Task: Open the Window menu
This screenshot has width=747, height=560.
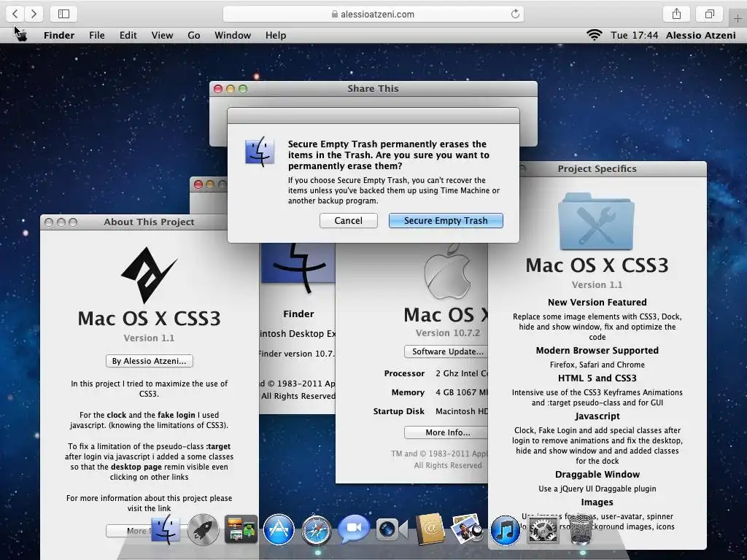Action: coord(233,35)
